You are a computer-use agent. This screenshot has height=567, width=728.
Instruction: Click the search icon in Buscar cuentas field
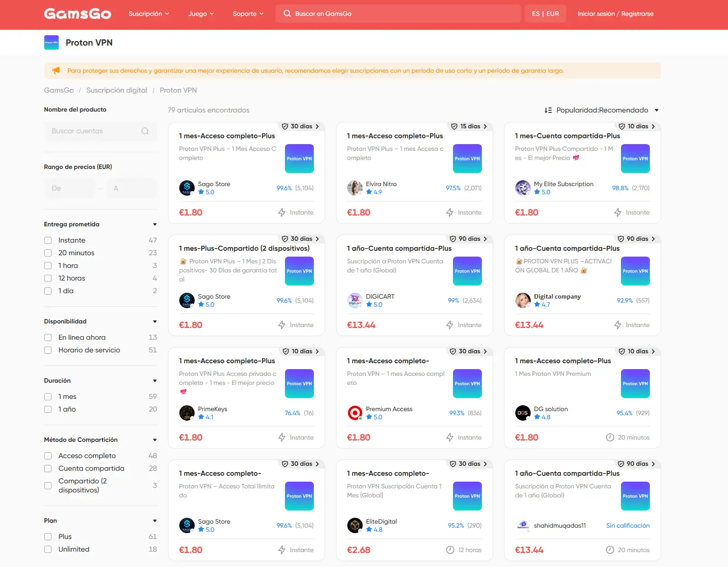click(145, 131)
